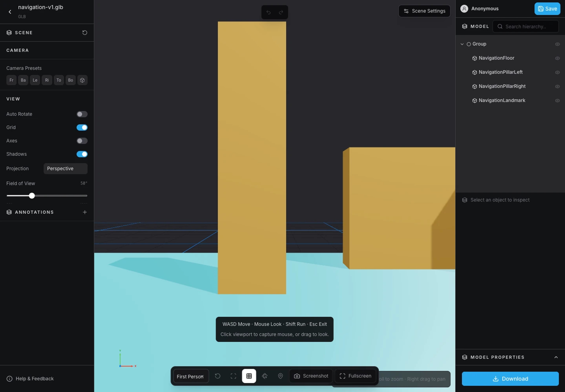Click the Save button
The height and width of the screenshot is (392, 565).
547,9
